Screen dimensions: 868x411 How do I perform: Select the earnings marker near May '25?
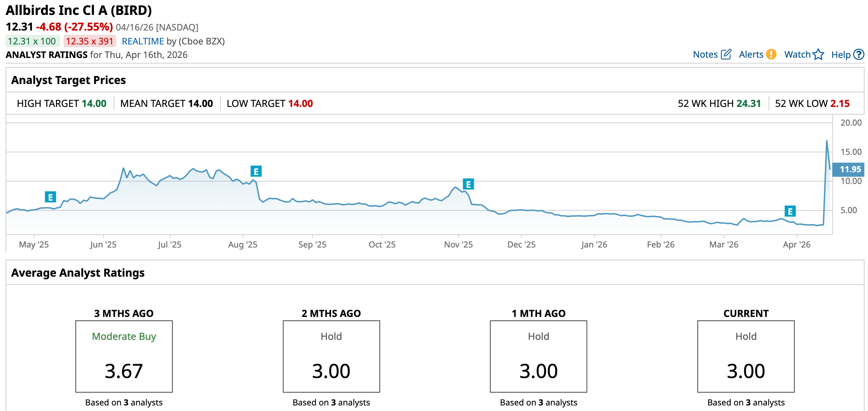50,197
